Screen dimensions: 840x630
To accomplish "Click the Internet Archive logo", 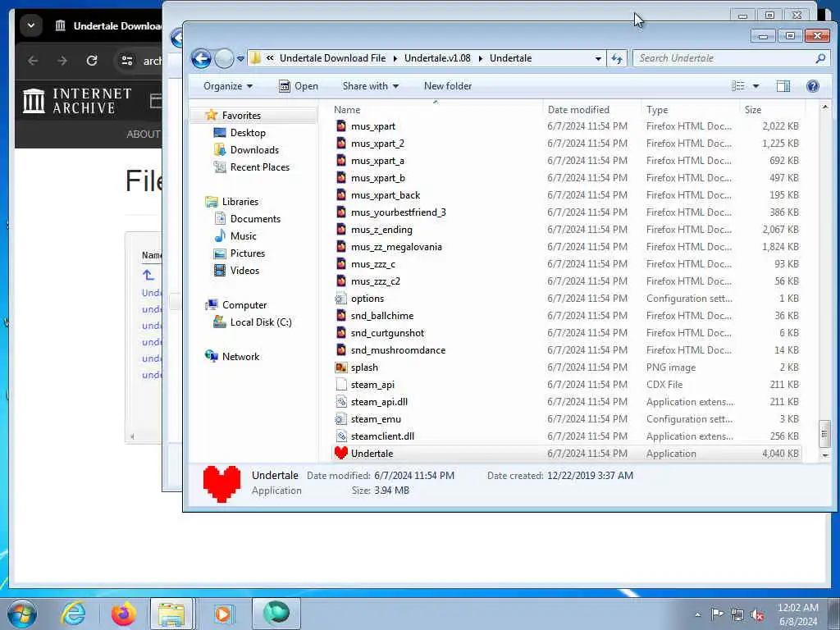I will (78, 101).
